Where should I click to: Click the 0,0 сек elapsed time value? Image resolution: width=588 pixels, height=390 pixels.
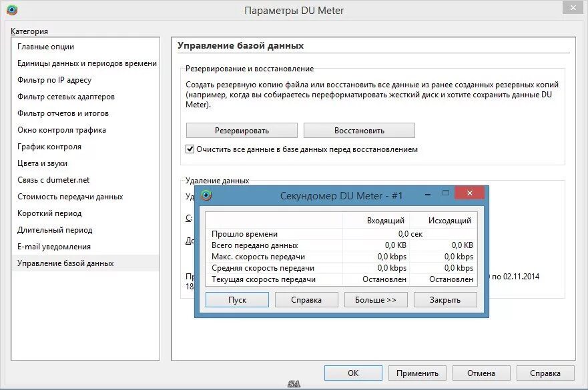(x=410, y=234)
